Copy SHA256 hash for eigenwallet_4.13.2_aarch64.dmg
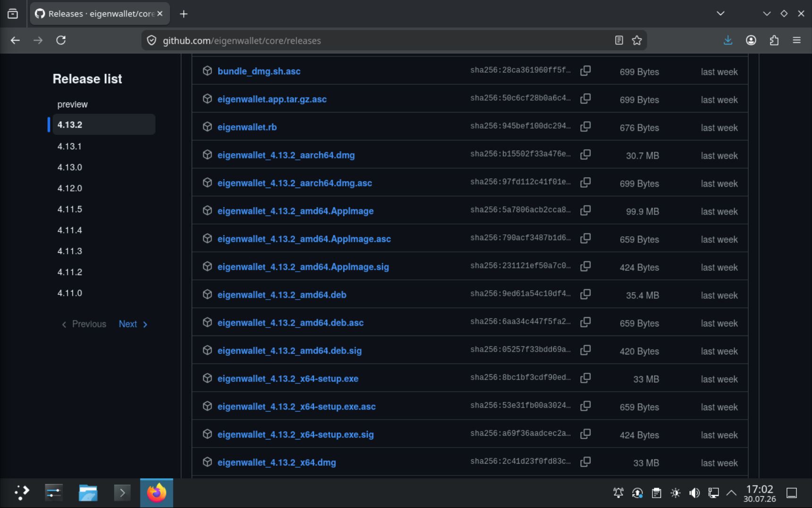Viewport: 812px width, 508px height. coord(585,155)
